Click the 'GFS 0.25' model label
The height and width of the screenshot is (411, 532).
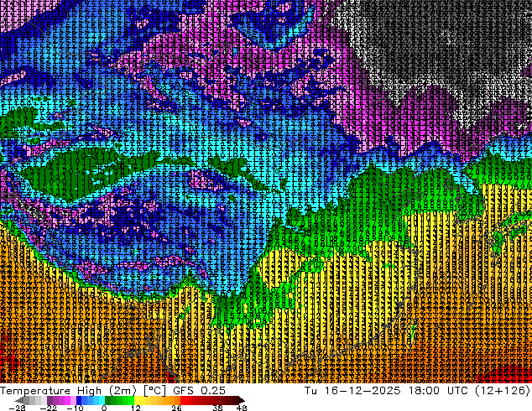coord(199,391)
